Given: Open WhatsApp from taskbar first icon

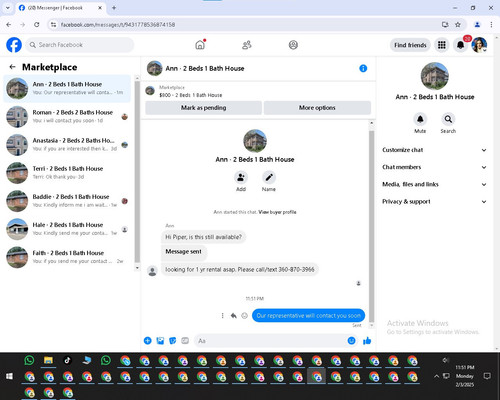Looking at the screenshot, I should pyautogui.click(x=29, y=360).
